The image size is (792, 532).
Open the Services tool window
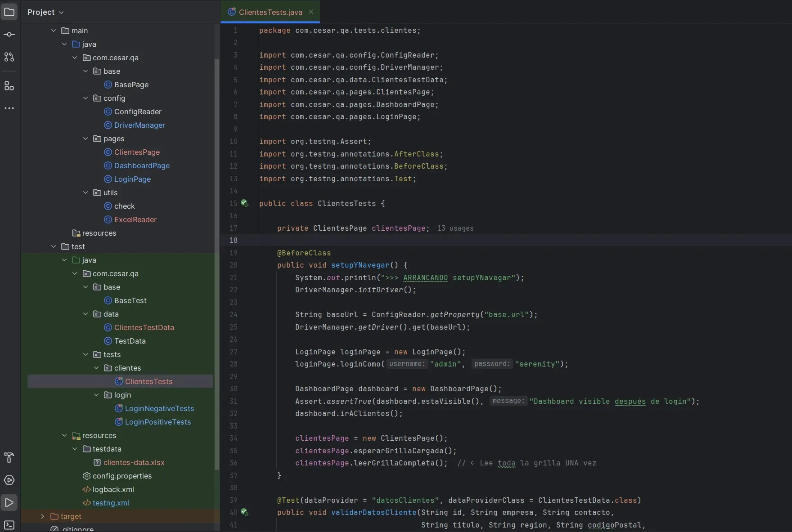9,480
